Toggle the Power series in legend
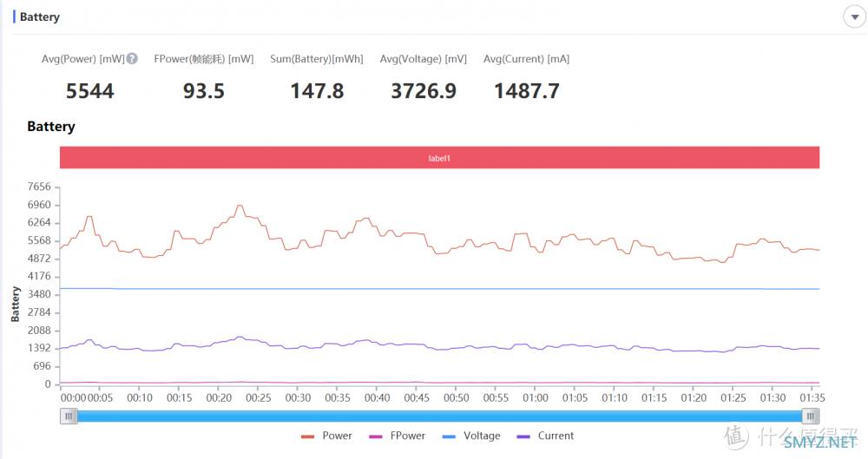This screenshot has width=868, height=459. (326, 436)
